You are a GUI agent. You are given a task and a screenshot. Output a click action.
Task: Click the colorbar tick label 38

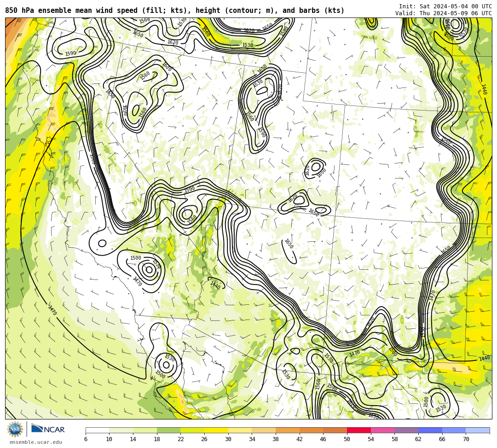click(x=276, y=439)
